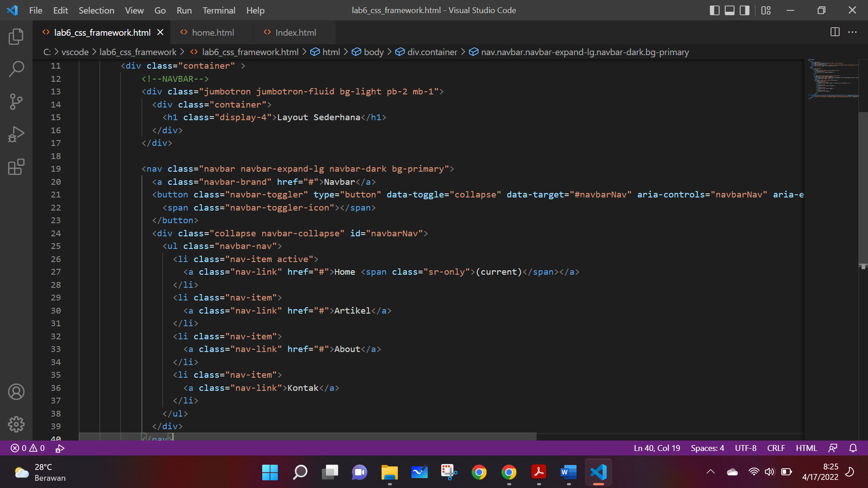This screenshot has height=488, width=868.
Task: Split the editor with the toolbar icon
Action: (834, 32)
